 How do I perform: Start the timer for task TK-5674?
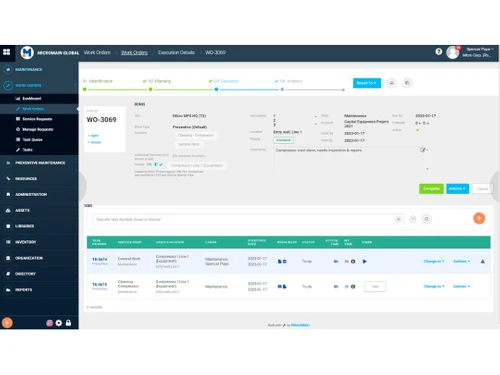tap(364, 261)
